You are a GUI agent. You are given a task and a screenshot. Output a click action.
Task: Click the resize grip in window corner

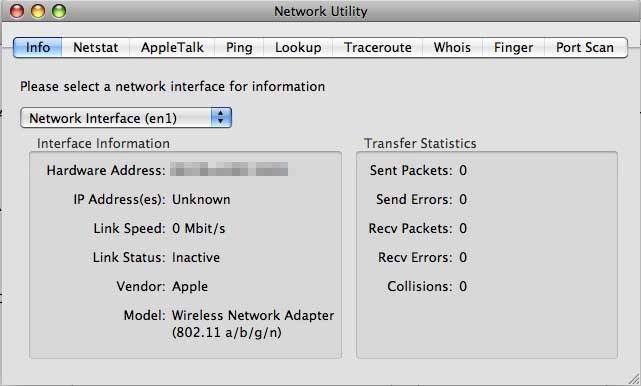point(634,379)
